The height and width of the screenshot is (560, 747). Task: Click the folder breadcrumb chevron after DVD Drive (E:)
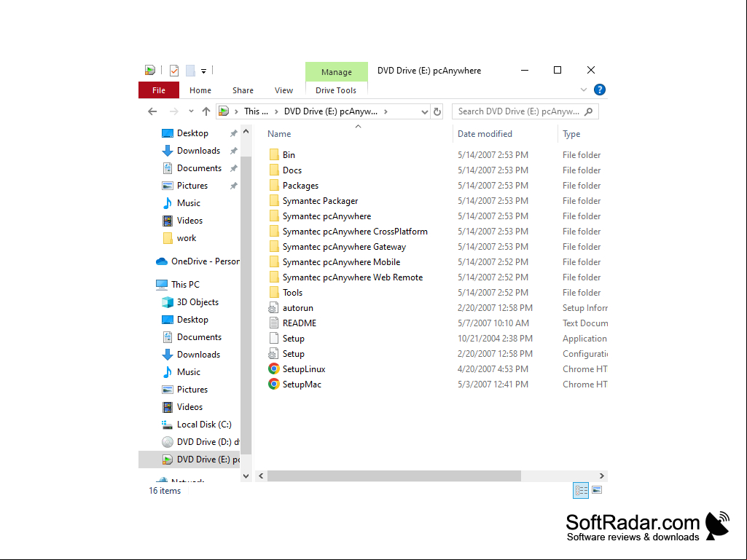(386, 112)
